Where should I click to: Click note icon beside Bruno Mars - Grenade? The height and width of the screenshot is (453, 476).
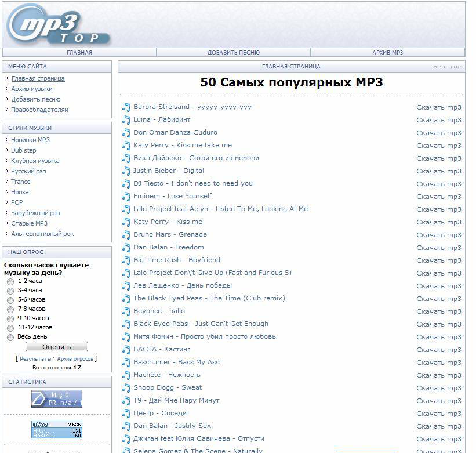126,235
